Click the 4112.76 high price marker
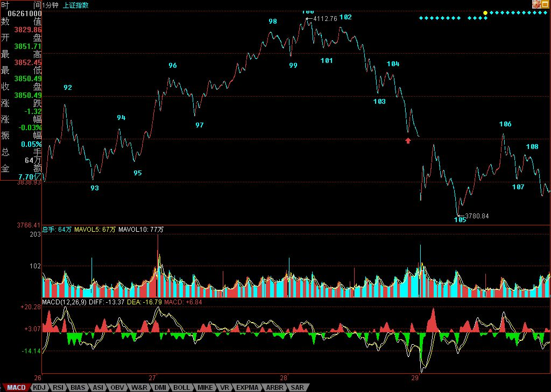Image resolution: width=551 pixels, height=392 pixels. click(x=325, y=19)
